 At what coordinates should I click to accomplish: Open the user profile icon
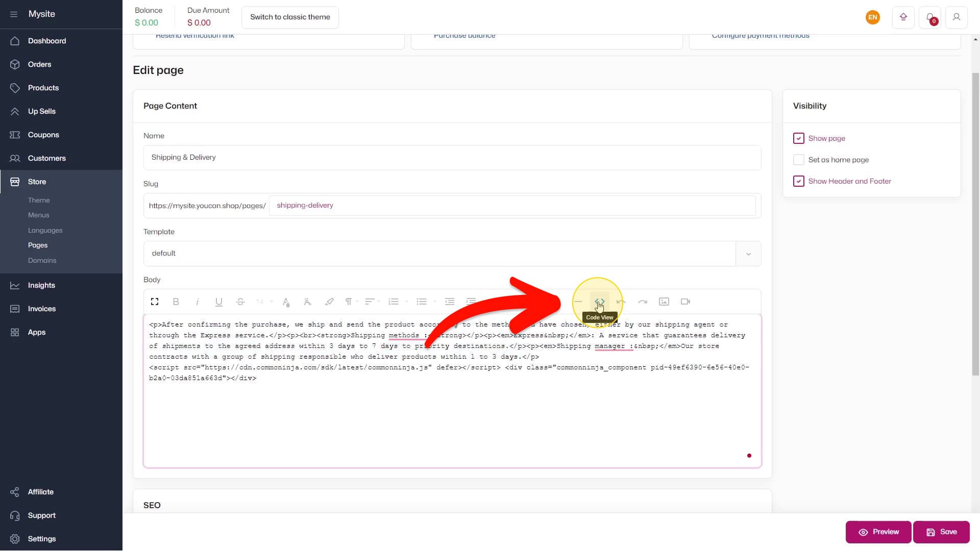click(x=957, y=17)
